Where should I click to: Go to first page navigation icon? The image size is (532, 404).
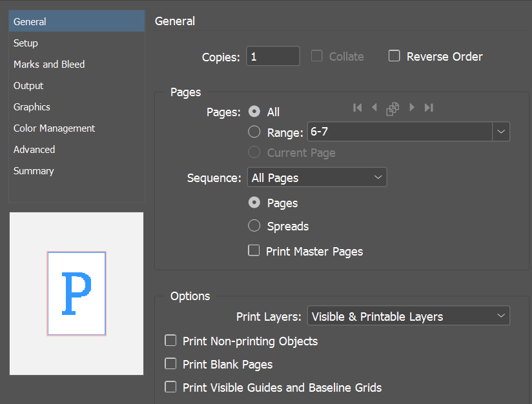(358, 108)
